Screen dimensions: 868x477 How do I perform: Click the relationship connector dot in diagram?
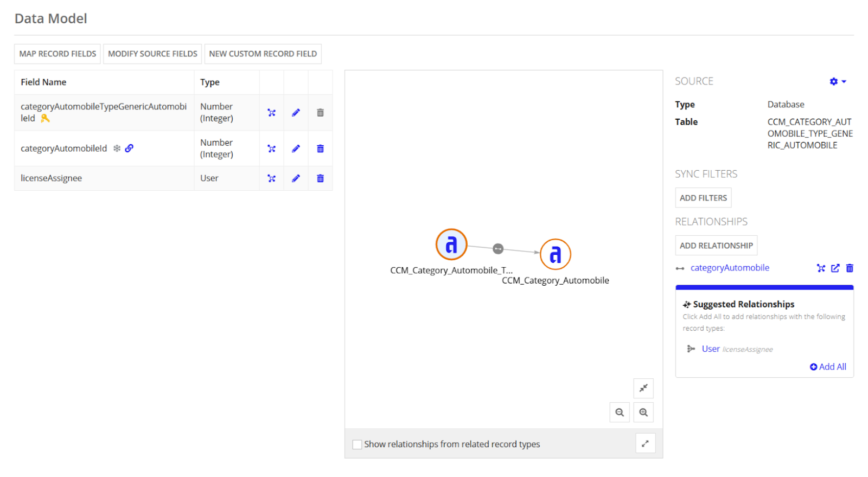click(x=498, y=249)
